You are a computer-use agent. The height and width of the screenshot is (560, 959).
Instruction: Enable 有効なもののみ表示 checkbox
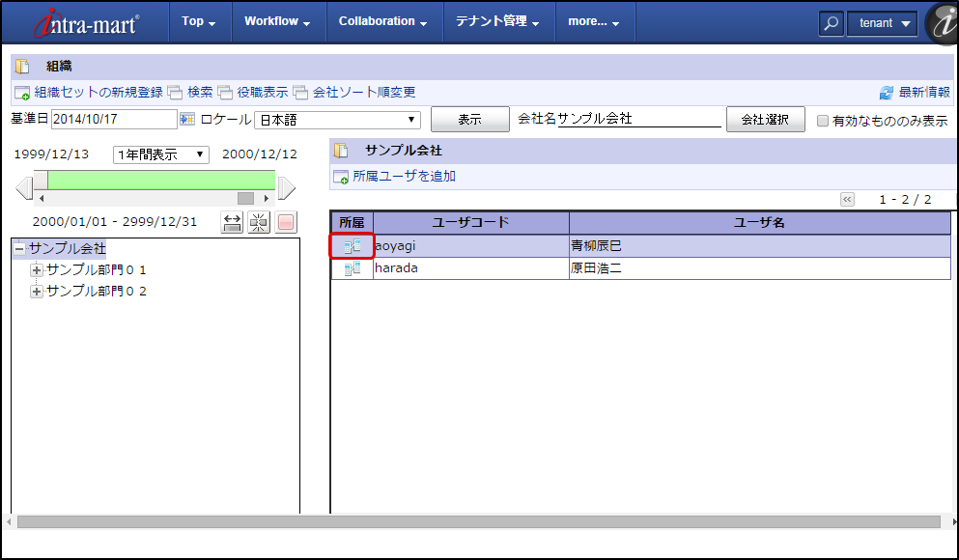(x=823, y=121)
